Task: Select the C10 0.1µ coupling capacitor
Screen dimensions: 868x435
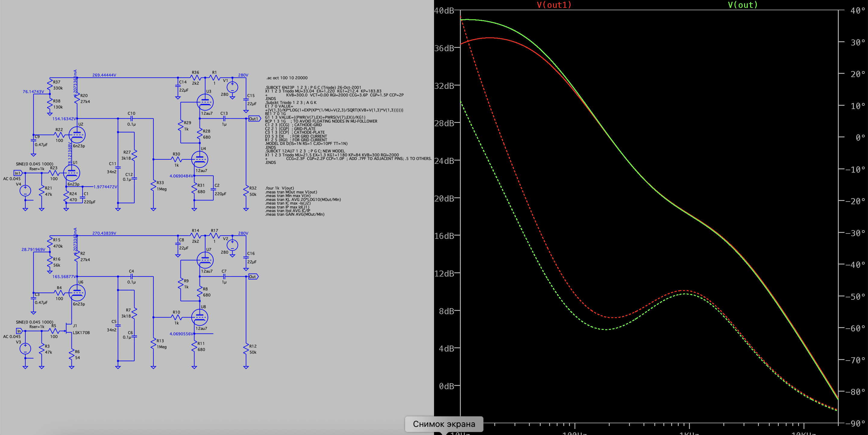Action: [x=131, y=118]
